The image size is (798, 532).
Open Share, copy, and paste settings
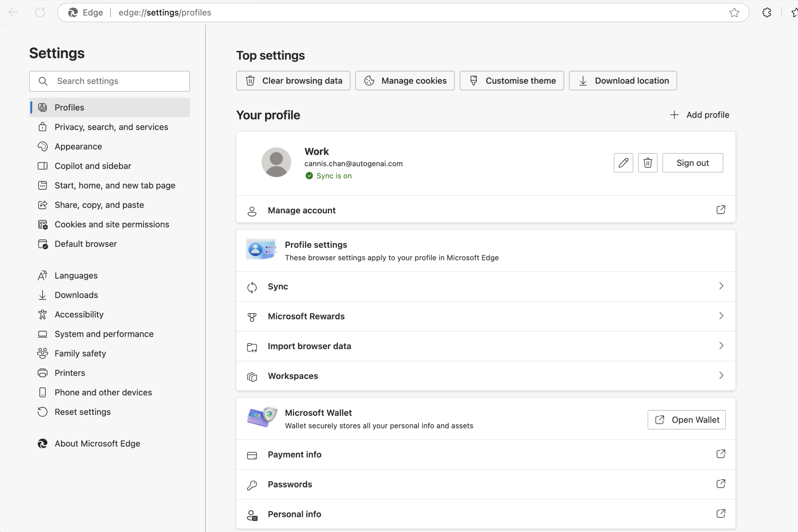point(110,205)
